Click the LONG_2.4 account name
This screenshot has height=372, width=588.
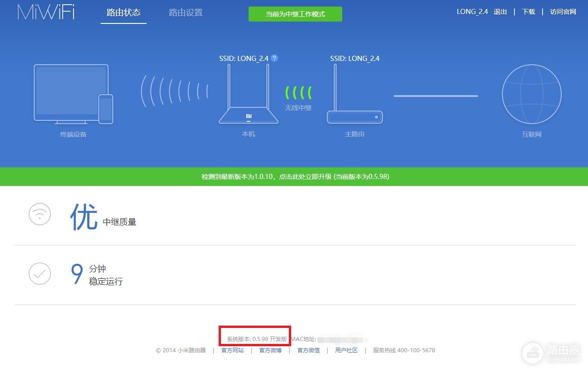pos(472,12)
